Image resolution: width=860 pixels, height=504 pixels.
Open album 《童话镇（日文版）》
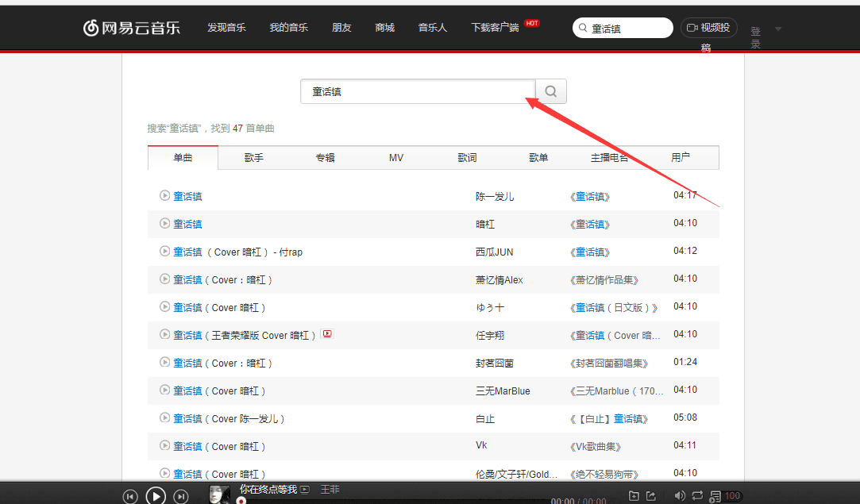614,308
